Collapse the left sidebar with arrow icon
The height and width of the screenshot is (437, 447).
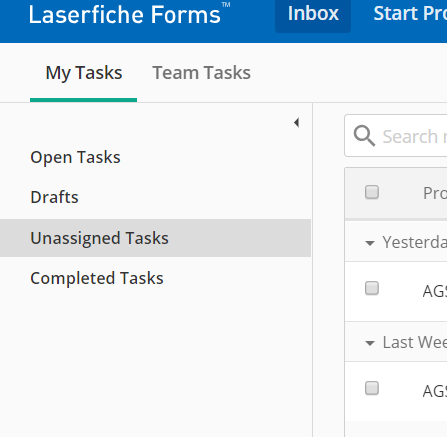point(296,123)
